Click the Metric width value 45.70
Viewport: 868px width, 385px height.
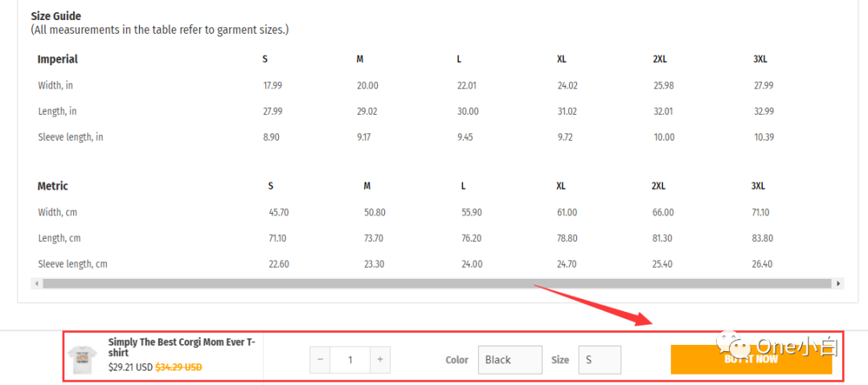[x=278, y=213]
